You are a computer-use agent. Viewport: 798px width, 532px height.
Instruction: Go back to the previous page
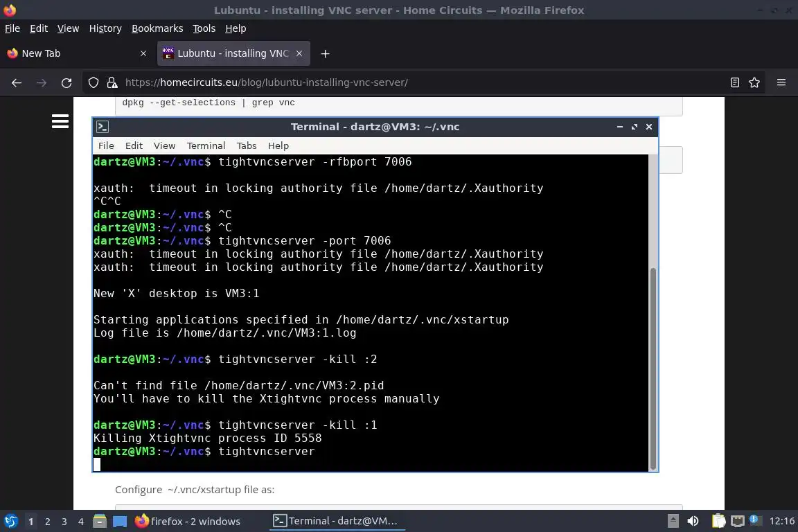17,82
